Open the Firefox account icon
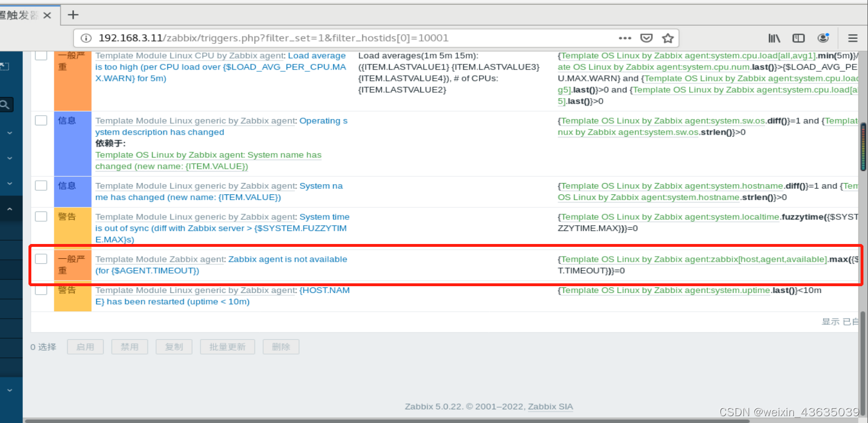 (823, 38)
